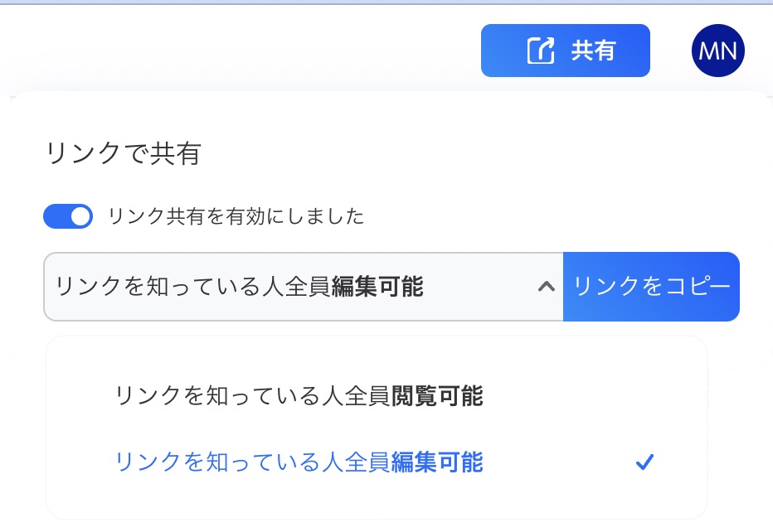Click bold 編集可能 text in the combo box

coord(377,287)
